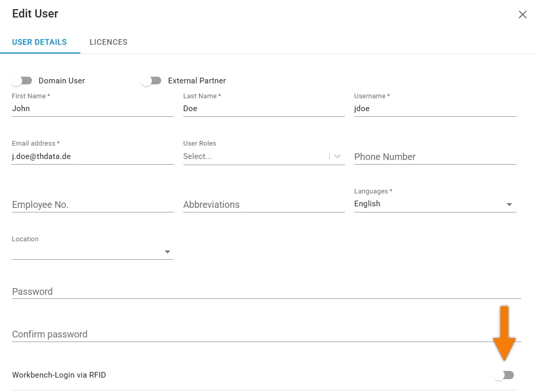The height and width of the screenshot is (392, 536).
Task: Close the Edit User dialog
Action: click(x=522, y=15)
